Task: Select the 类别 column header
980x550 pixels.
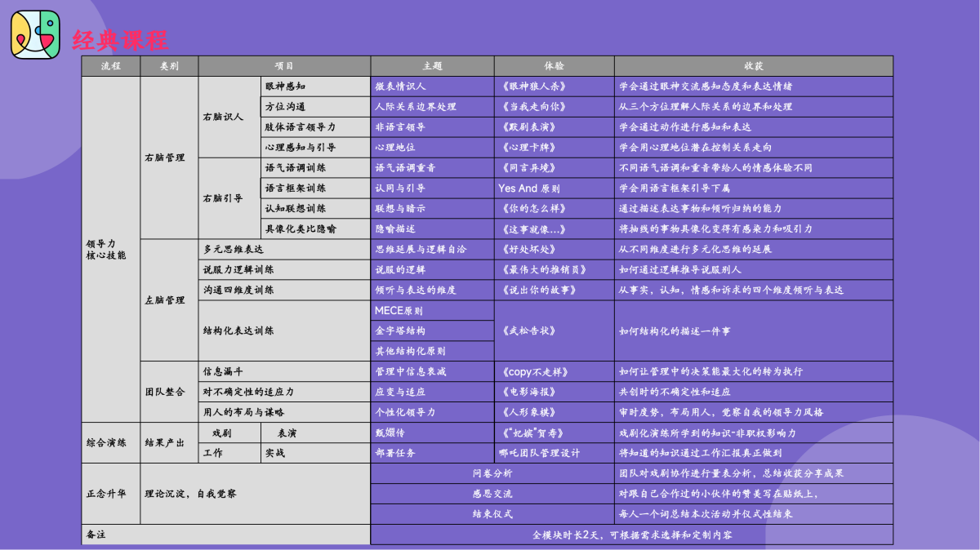Action: click(x=169, y=65)
